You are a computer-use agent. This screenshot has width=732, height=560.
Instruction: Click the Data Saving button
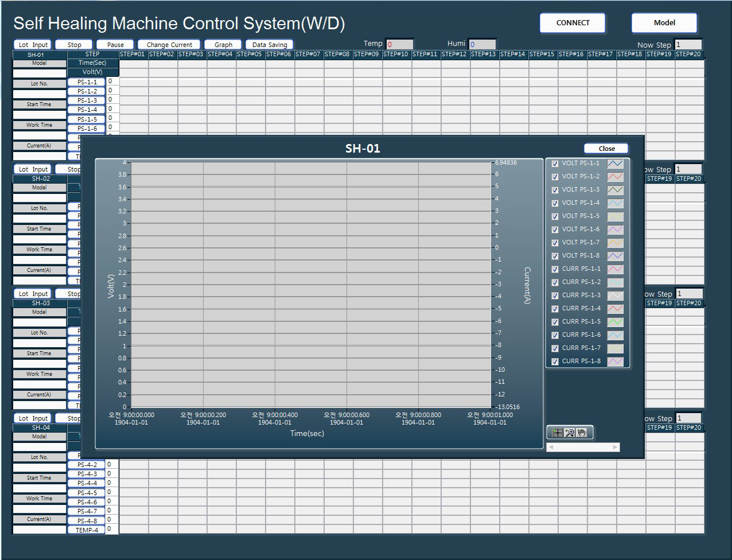[270, 45]
